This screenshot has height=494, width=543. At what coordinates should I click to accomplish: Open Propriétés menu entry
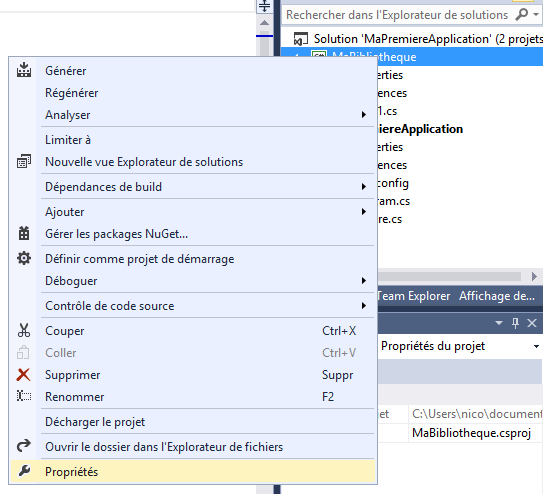[x=194, y=472]
